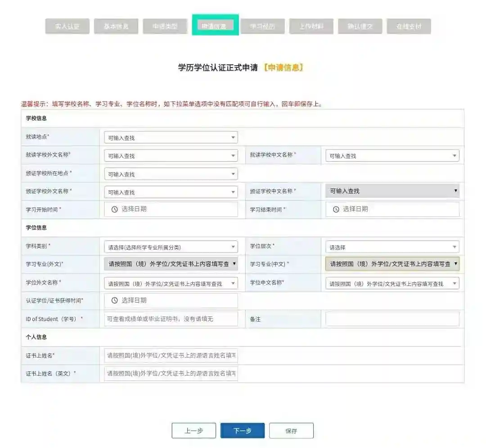Switch to the 实人认证 step tab
The height and width of the screenshot is (448, 486).
(67, 27)
